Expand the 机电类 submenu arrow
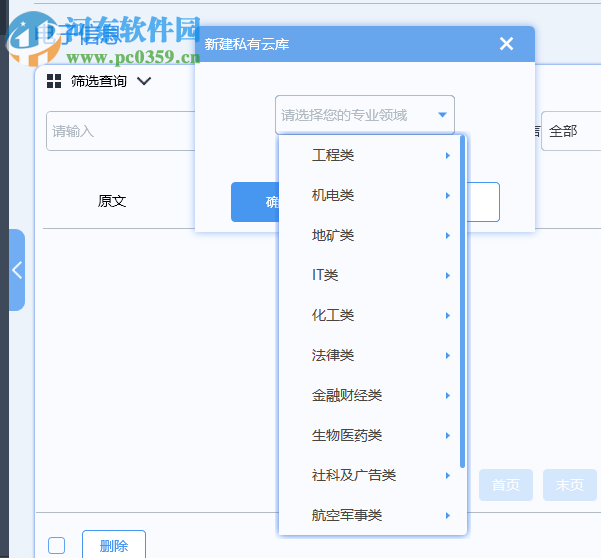601x558 pixels. click(x=447, y=195)
